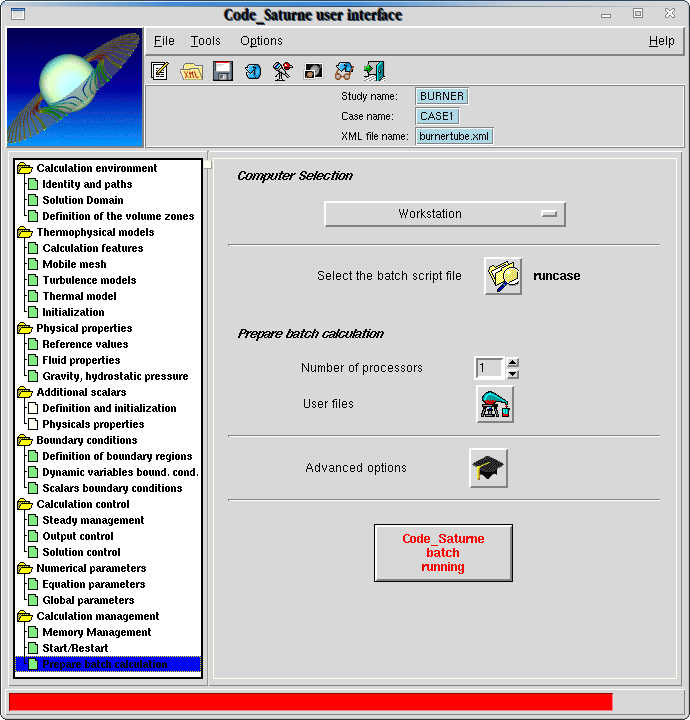Image resolution: width=690 pixels, height=720 pixels.
Task: Increase the number of processors
Action: (x=513, y=363)
